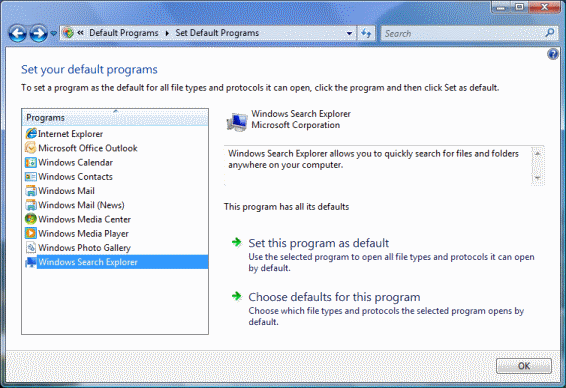Choose Windows Media Center in list

[x=84, y=219]
